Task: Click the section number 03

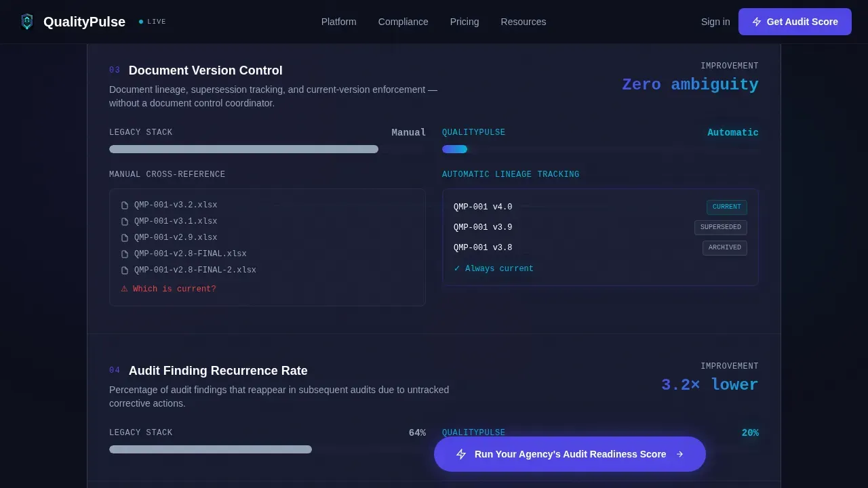Action: pos(115,70)
